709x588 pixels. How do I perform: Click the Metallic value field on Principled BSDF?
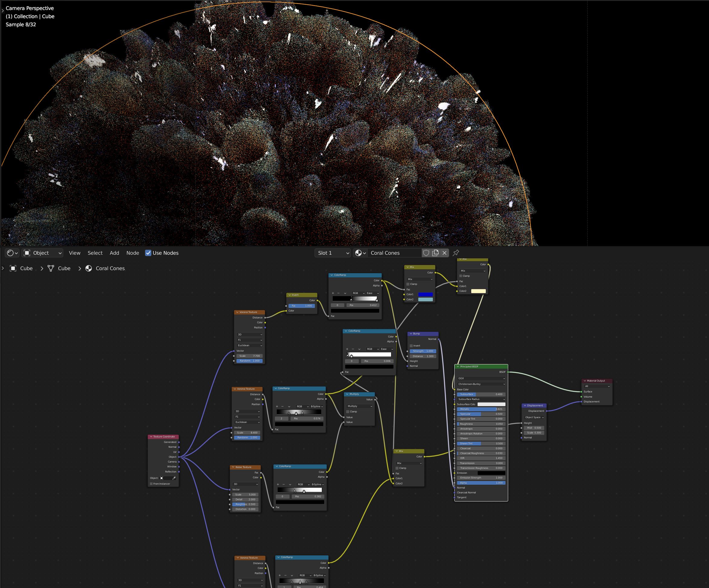click(481, 409)
